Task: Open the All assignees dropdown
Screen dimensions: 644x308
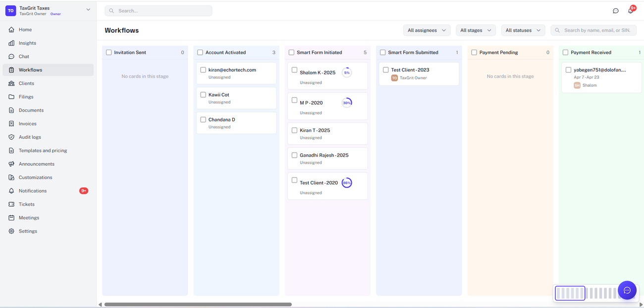Action: point(427,30)
